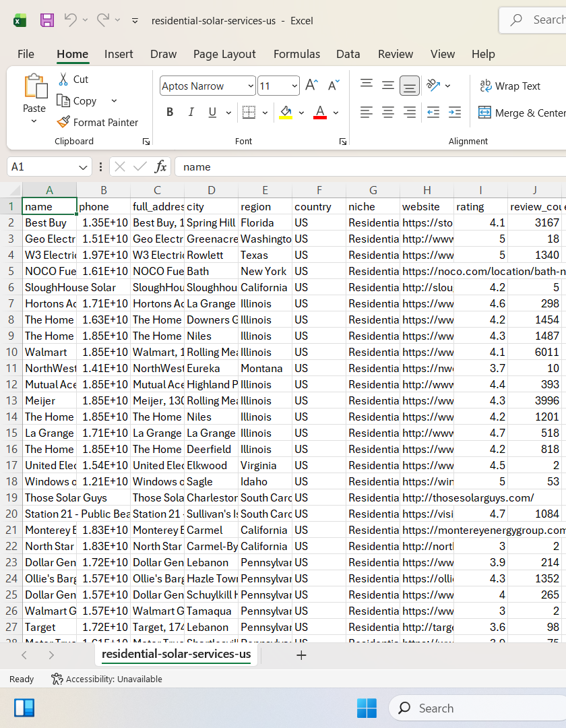Apply the yellow fill color
The image size is (566, 728).
(x=286, y=113)
